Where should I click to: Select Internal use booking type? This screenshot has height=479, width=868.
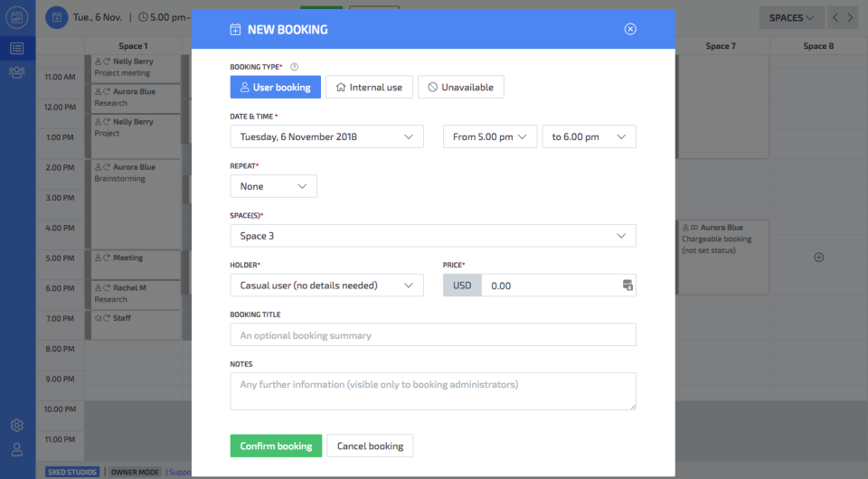[369, 88]
